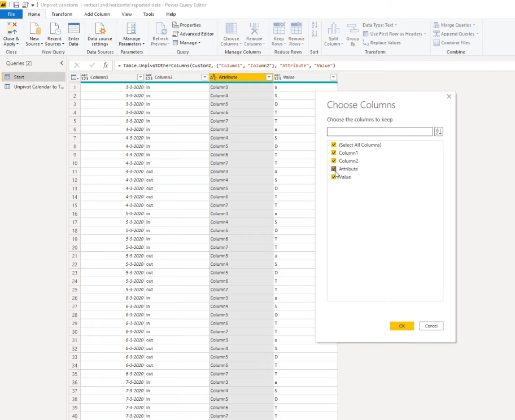515x420 pixels.
Task: Collapse the Queries pane
Action: tap(62, 63)
